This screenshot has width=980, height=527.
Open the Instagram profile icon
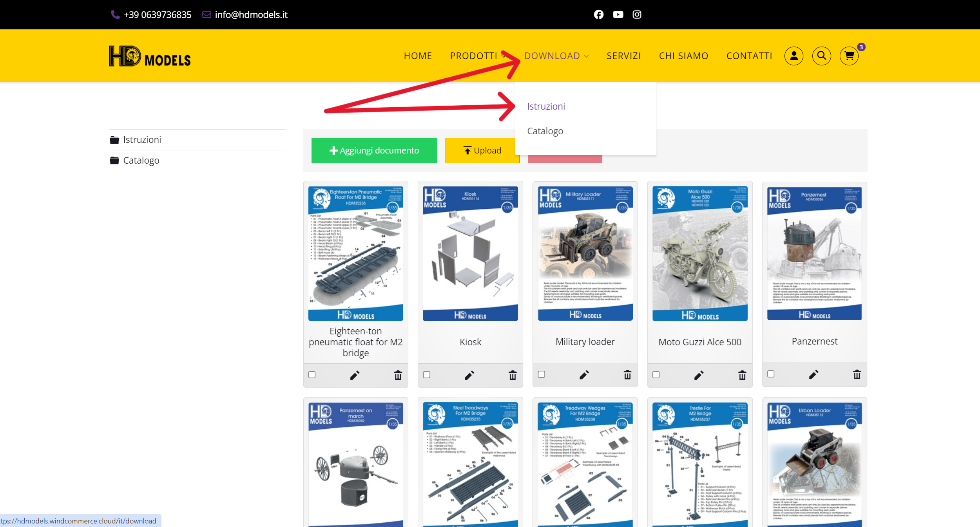click(x=637, y=14)
